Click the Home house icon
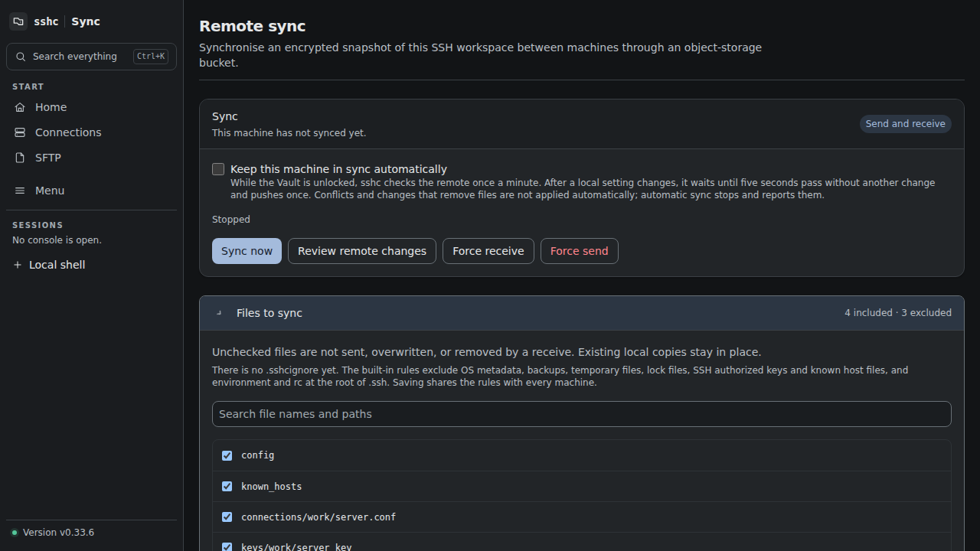Viewport: 980px width, 551px height. point(20,107)
